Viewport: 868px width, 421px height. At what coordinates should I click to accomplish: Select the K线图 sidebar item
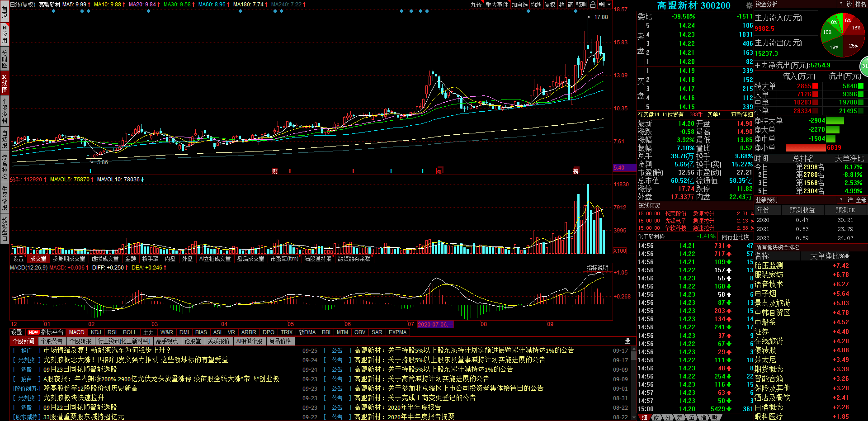coord(5,83)
